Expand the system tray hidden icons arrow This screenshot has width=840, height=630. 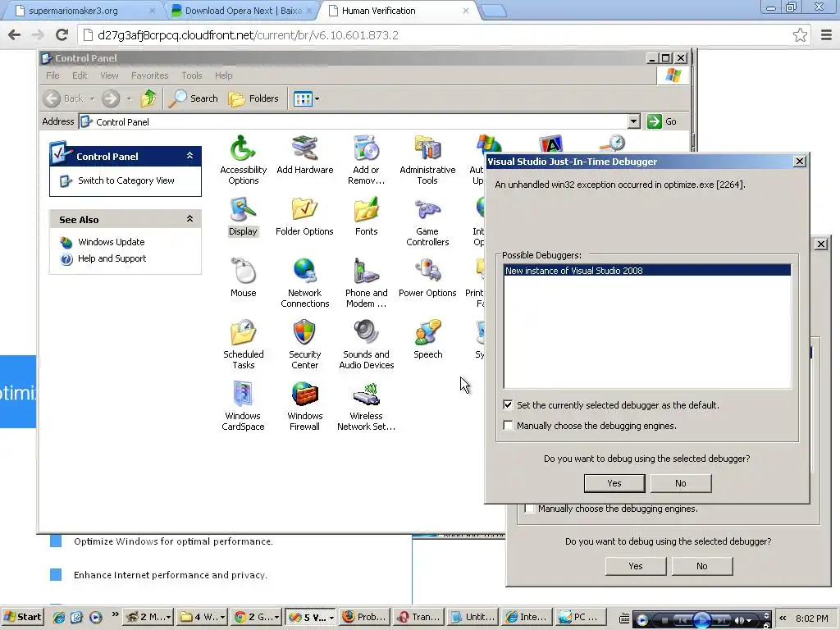pos(783,618)
